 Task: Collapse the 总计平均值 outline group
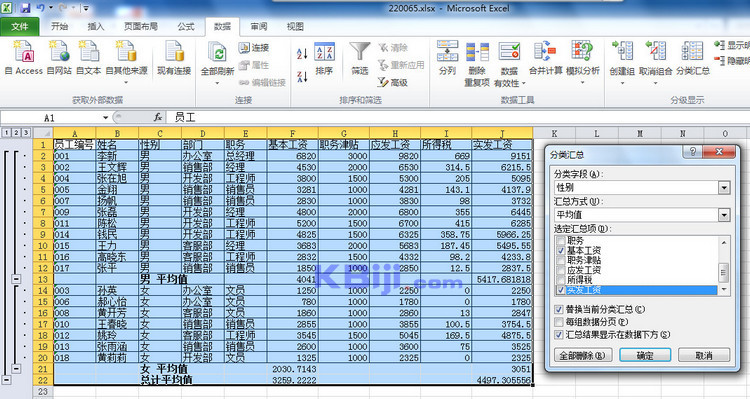pyautogui.click(x=6, y=380)
